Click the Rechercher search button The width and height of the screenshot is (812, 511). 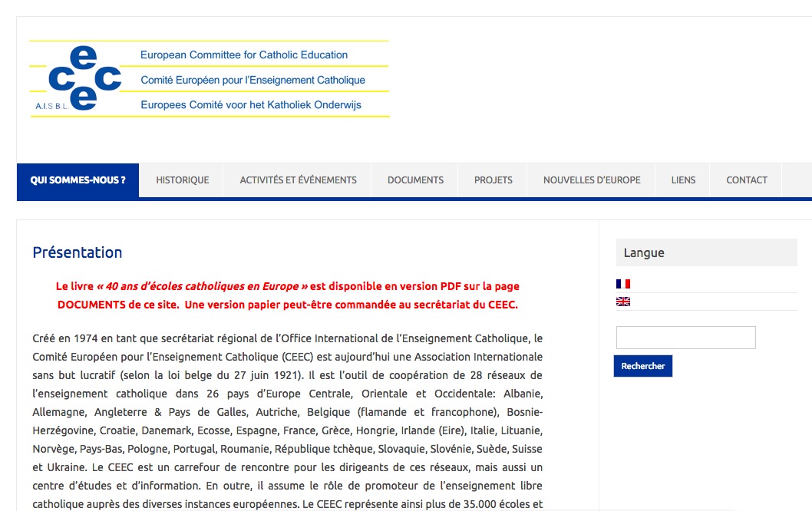(x=642, y=366)
